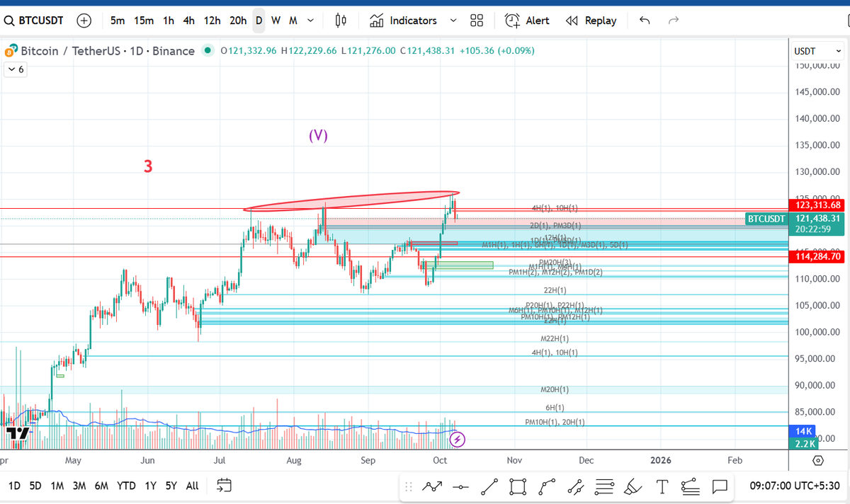Open the Indicators dialog
The width and height of the screenshot is (850, 504).
coord(404,21)
